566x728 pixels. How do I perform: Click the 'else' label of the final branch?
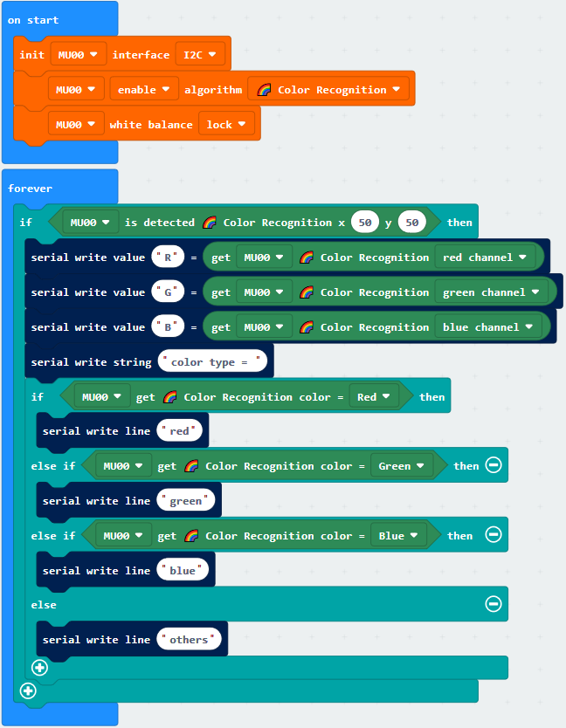pyautogui.click(x=44, y=605)
